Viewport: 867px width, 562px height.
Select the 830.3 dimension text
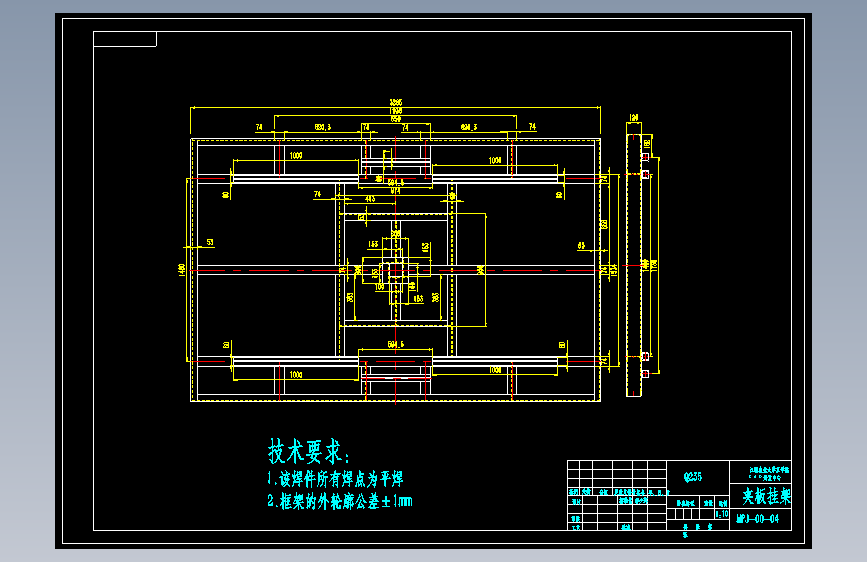coord(323,127)
